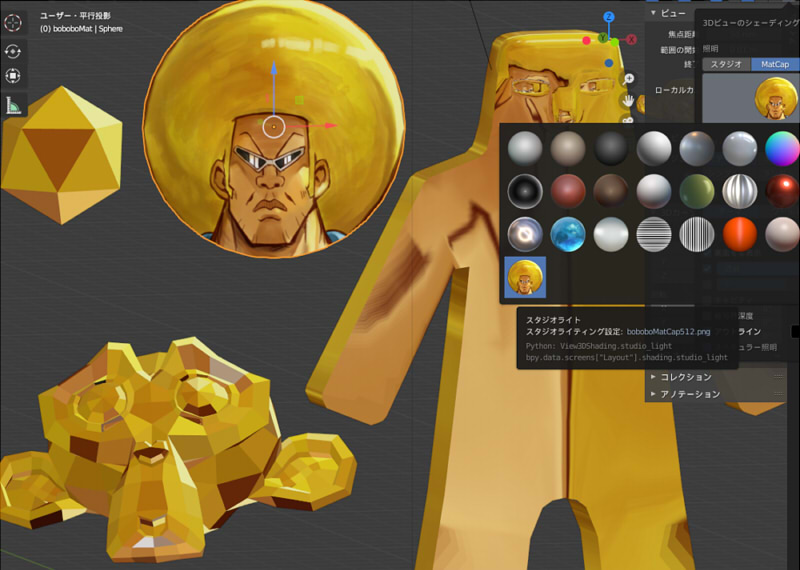Click the bright green negative-Y gizmo dot

(x=615, y=42)
